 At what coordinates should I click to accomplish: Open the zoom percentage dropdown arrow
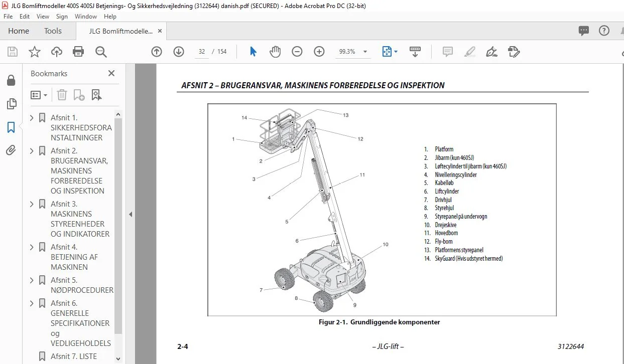click(365, 52)
